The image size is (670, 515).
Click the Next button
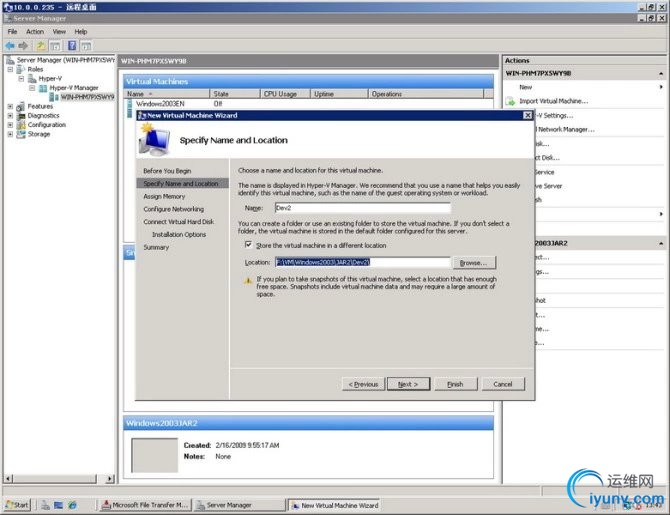408,384
